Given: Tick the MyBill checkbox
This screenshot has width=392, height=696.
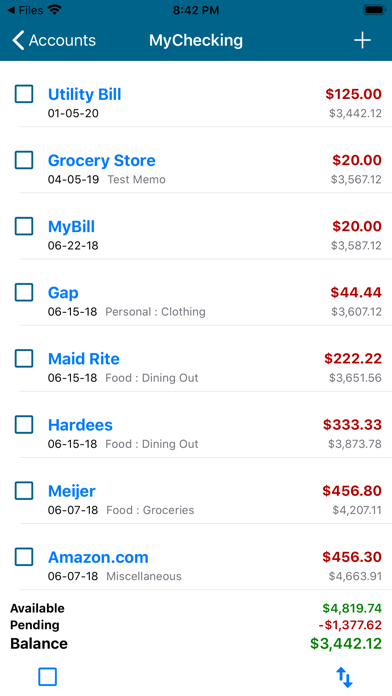Looking at the screenshot, I should 24,226.
